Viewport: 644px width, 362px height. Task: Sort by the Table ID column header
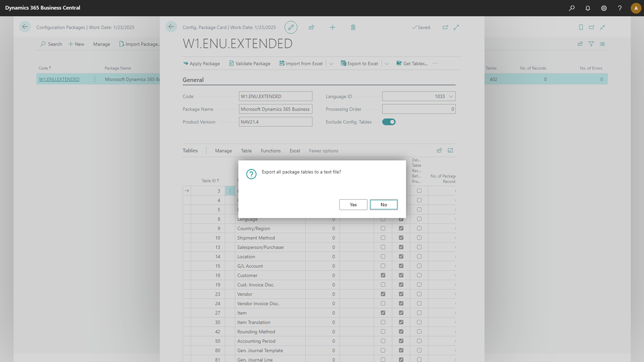click(x=210, y=180)
